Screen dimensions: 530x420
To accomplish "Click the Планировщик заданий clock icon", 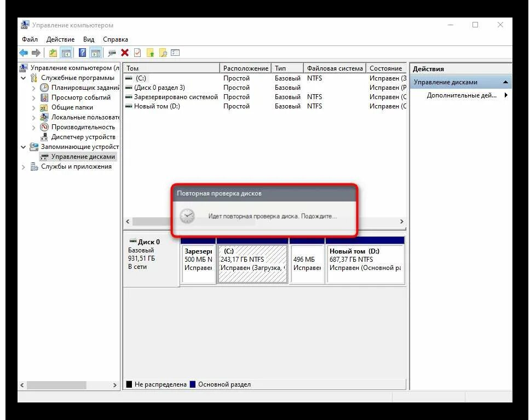I will [x=44, y=88].
